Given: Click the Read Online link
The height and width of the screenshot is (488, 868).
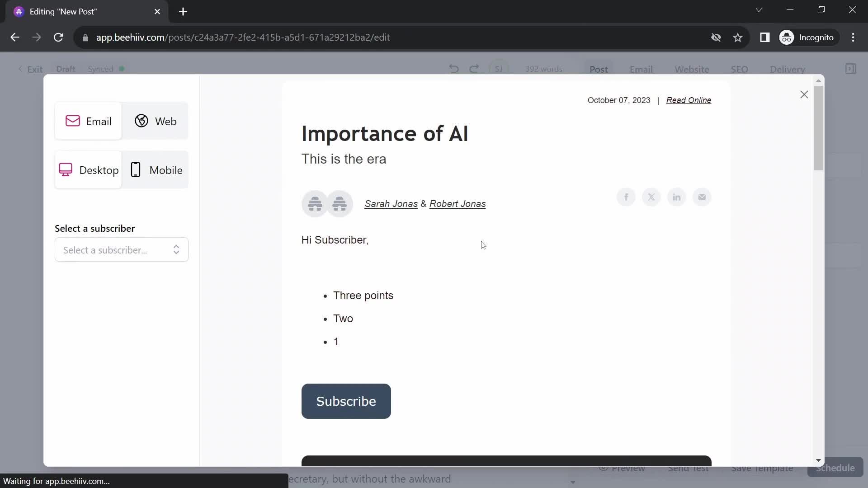Looking at the screenshot, I should pos(689,100).
